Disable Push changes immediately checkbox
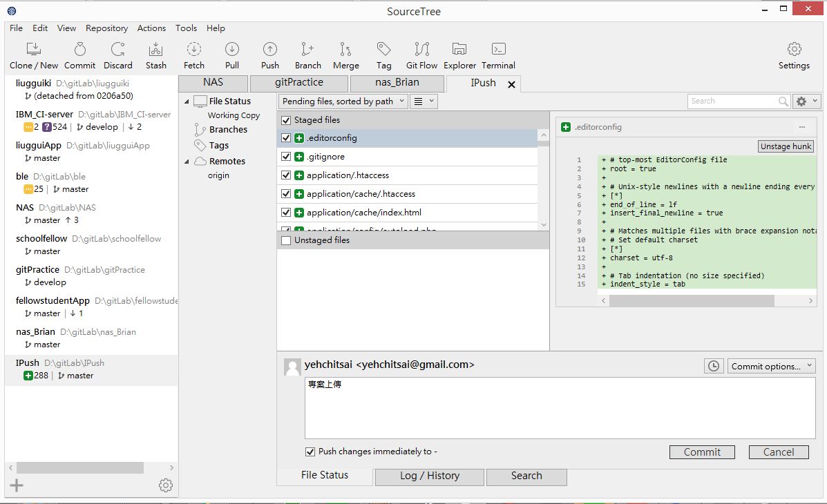The image size is (827, 504). pyautogui.click(x=310, y=452)
